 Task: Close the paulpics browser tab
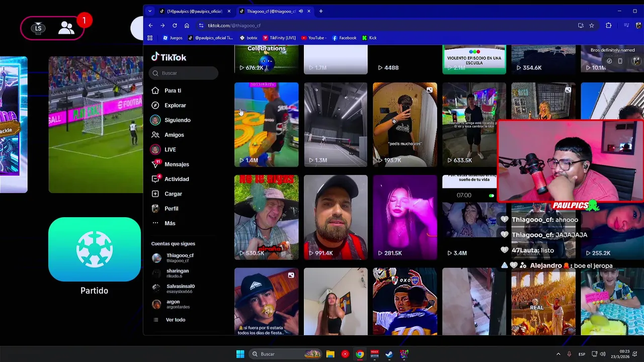pos(229,11)
